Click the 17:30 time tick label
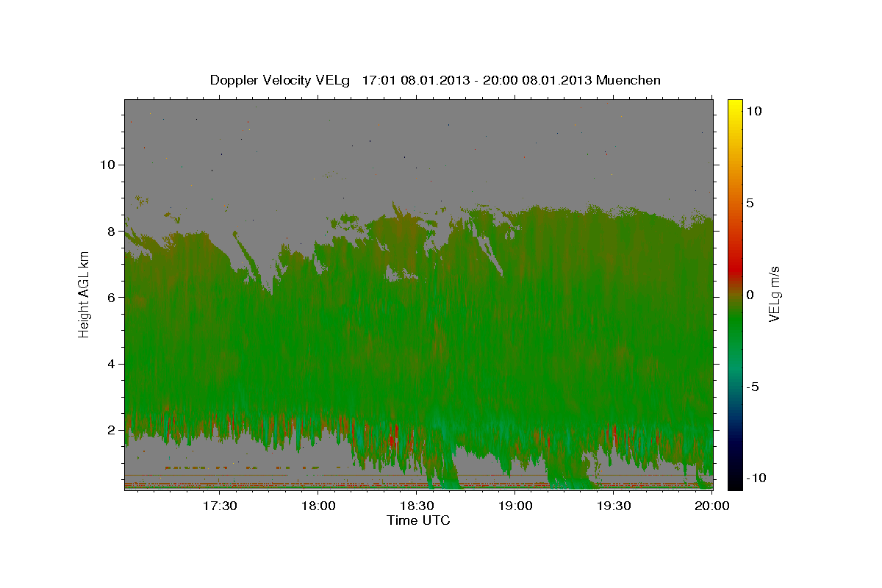 (219, 506)
